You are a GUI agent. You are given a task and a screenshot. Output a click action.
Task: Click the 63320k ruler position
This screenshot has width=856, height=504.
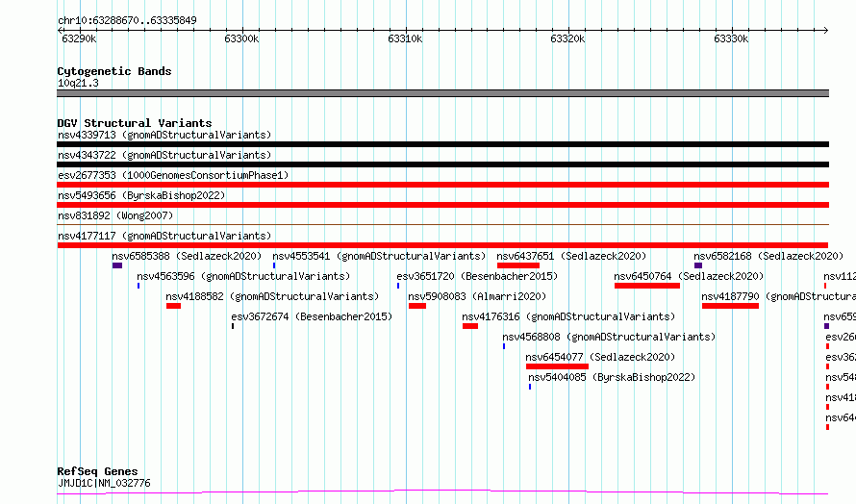(x=567, y=38)
